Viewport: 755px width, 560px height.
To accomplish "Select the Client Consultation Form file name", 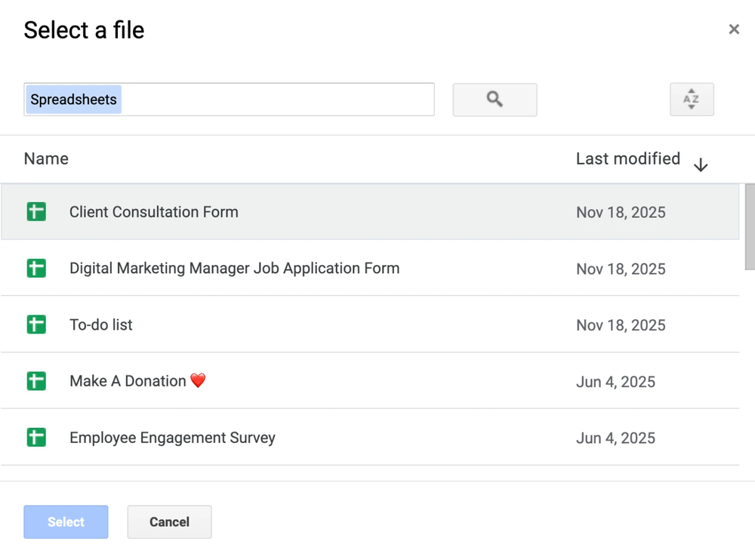I will [154, 212].
